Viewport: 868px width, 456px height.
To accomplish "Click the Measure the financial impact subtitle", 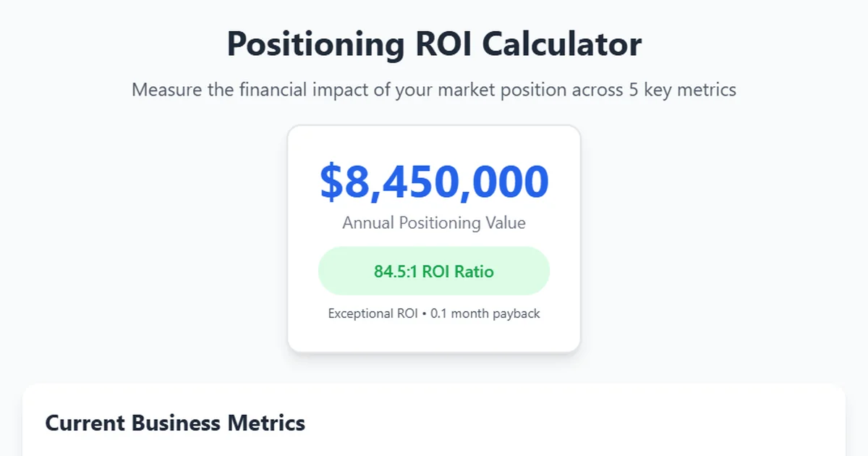I will coord(433,90).
